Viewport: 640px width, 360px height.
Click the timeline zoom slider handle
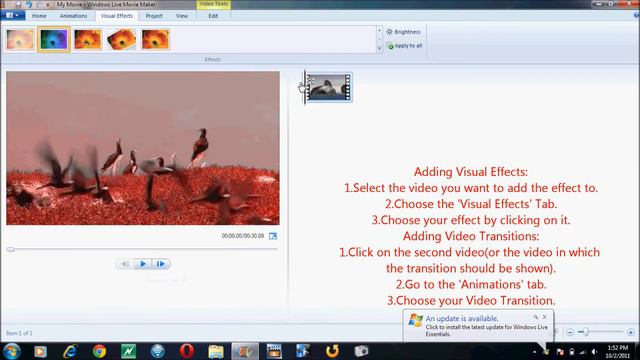point(586,332)
